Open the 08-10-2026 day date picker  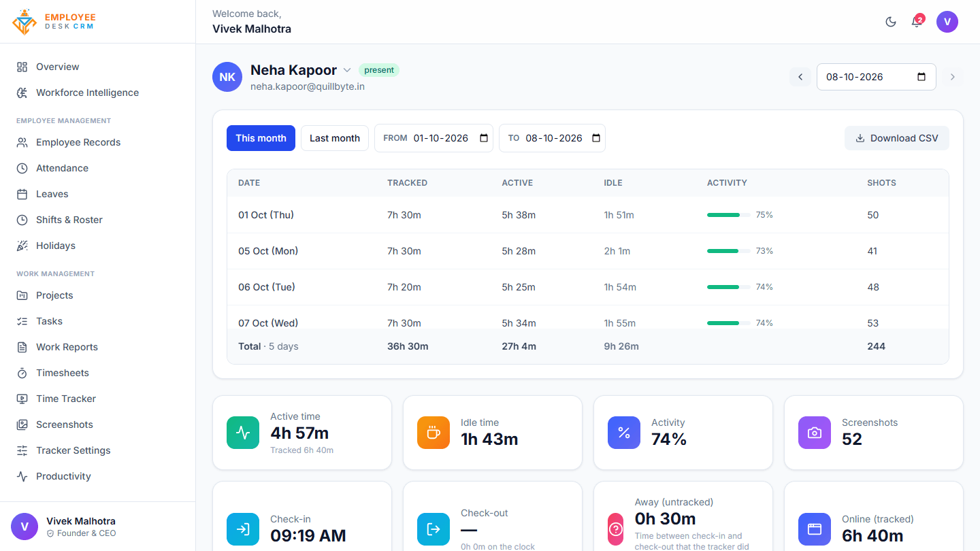(877, 77)
